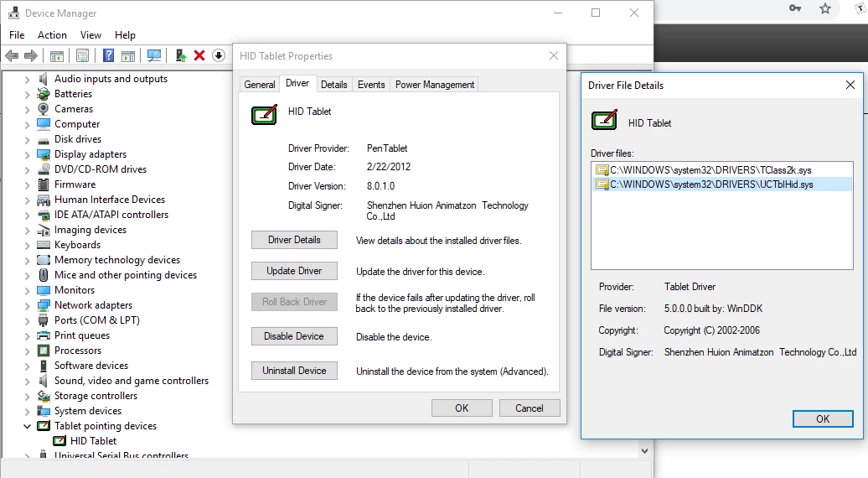Image resolution: width=868 pixels, height=478 pixels.
Task: Click the Back arrow in Device Manager toolbar
Action: click(x=12, y=55)
